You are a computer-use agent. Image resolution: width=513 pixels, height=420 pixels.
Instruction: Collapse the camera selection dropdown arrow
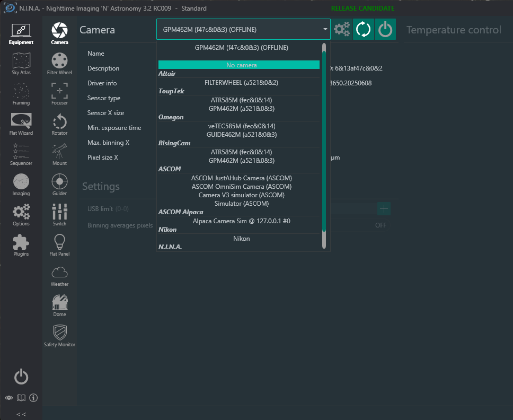point(325,29)
